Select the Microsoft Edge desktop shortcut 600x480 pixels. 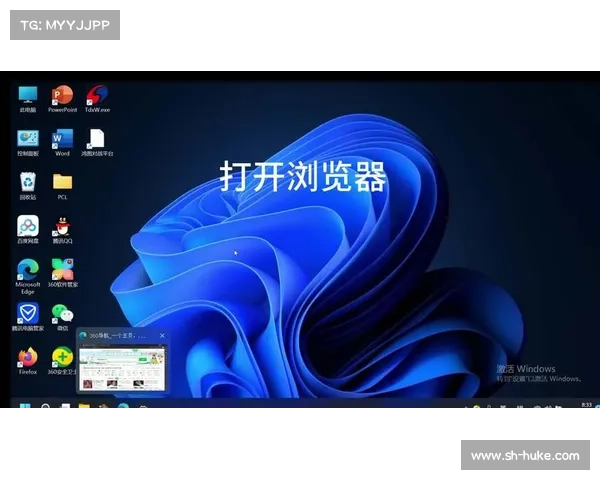28,277
